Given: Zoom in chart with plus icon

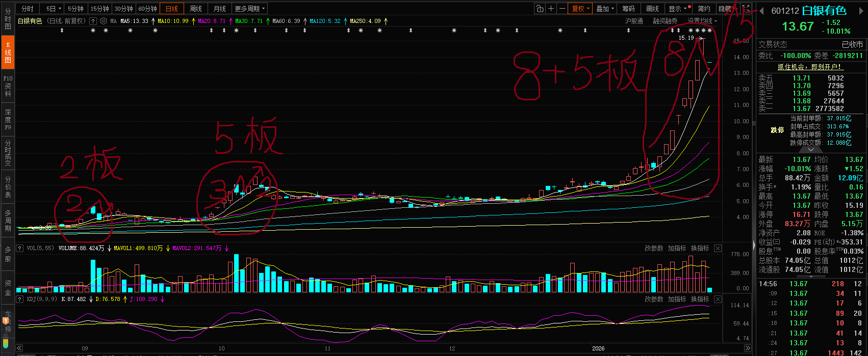Looking at the screenshot, I should pyautogui.click(x=551, y=9).
